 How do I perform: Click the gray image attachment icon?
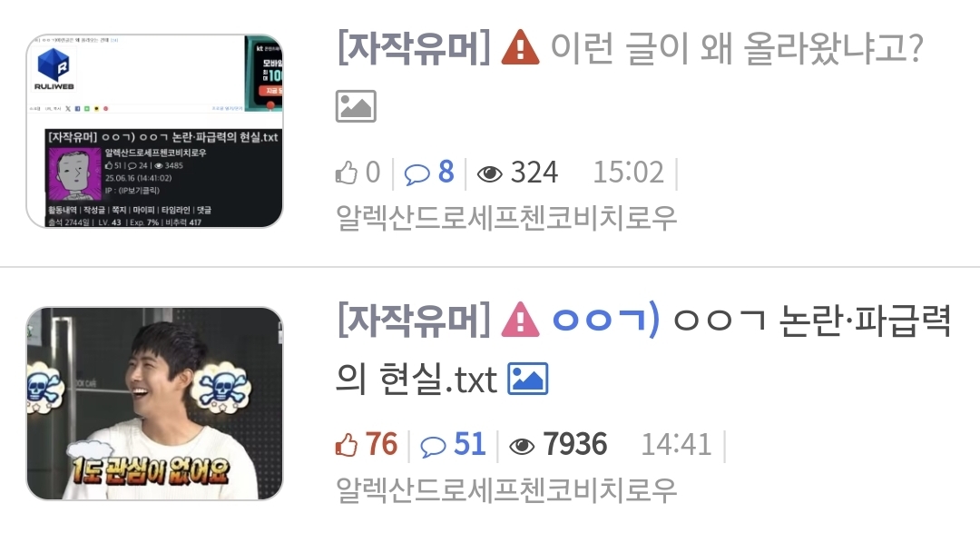pyautogui.click(x=356, y=105)
